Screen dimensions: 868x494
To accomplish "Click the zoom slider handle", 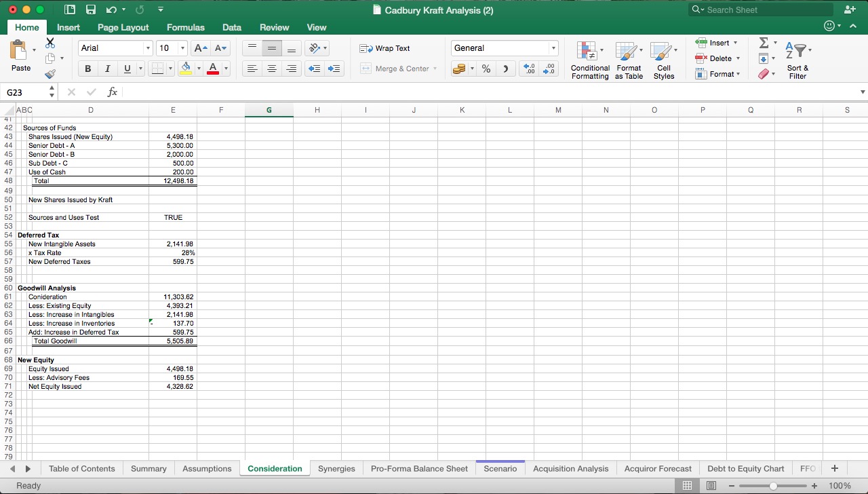I will pos(773,486).
